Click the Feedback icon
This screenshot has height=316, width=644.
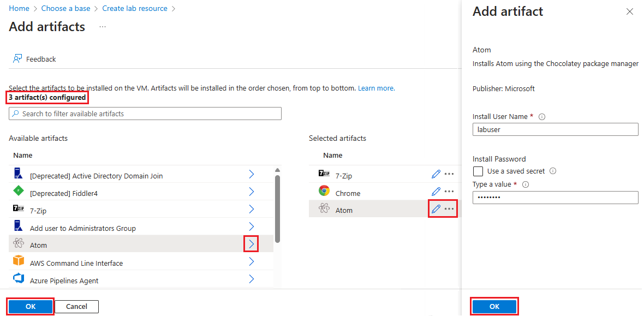17,58
